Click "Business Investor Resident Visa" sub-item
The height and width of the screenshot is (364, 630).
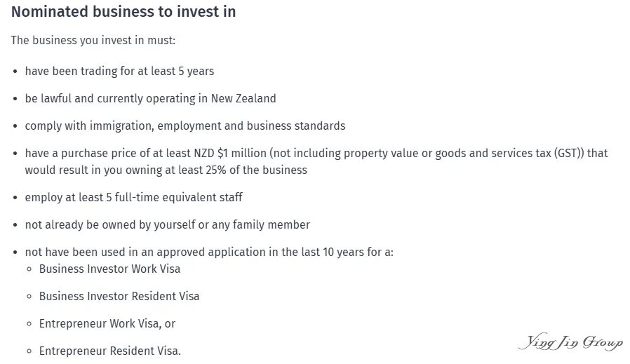pos(119,296)
